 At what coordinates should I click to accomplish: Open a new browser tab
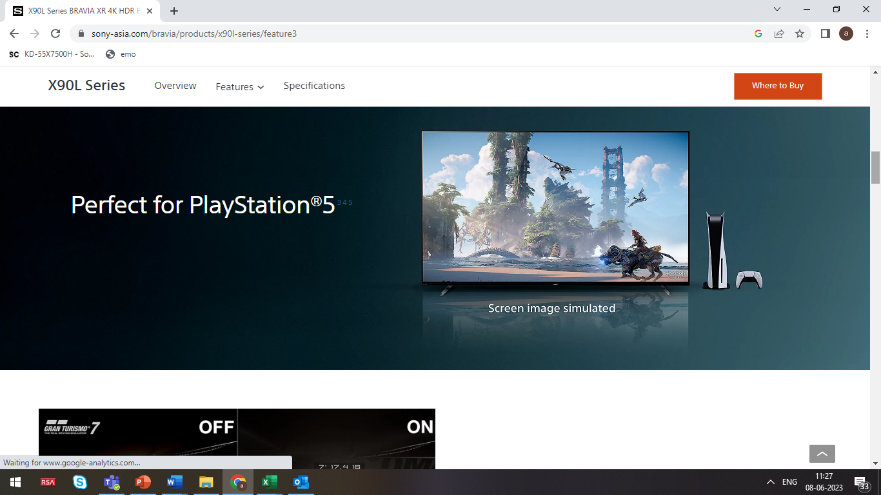point(174,11)
